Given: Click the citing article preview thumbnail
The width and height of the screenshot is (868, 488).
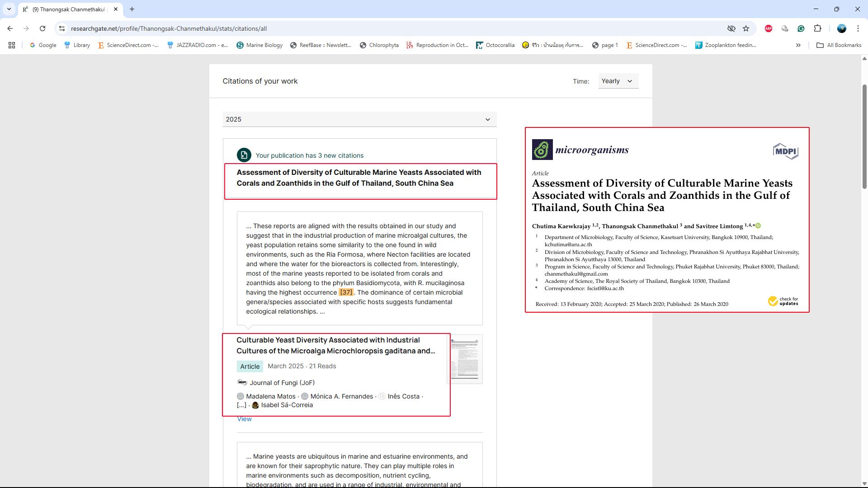Looking at the screenshot, I should pyautogui.click(x=465, y=359).
